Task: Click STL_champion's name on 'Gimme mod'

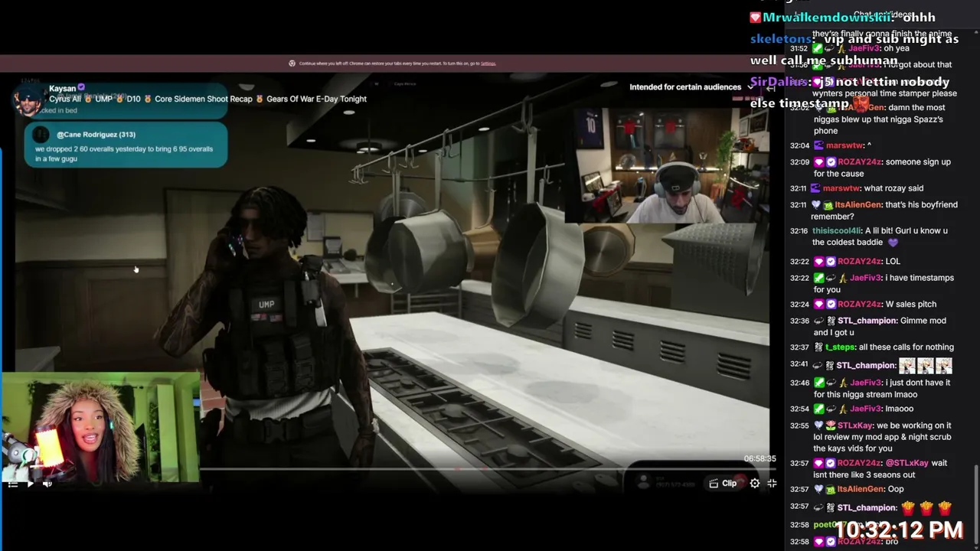Action: click(x=866, y=321)
